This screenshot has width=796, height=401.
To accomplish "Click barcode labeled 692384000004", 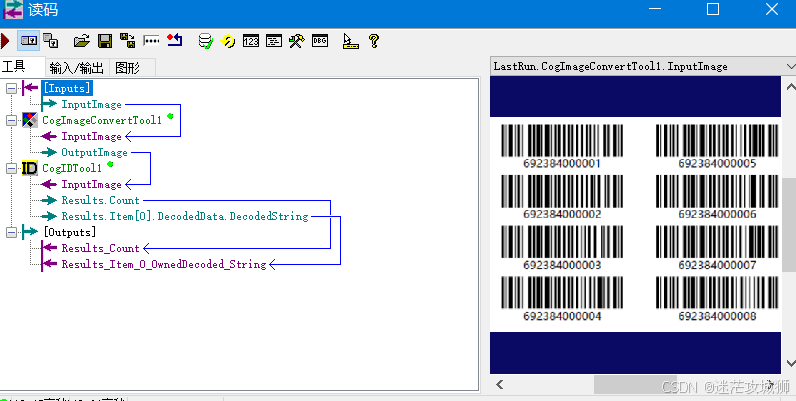I will (562, 293).
